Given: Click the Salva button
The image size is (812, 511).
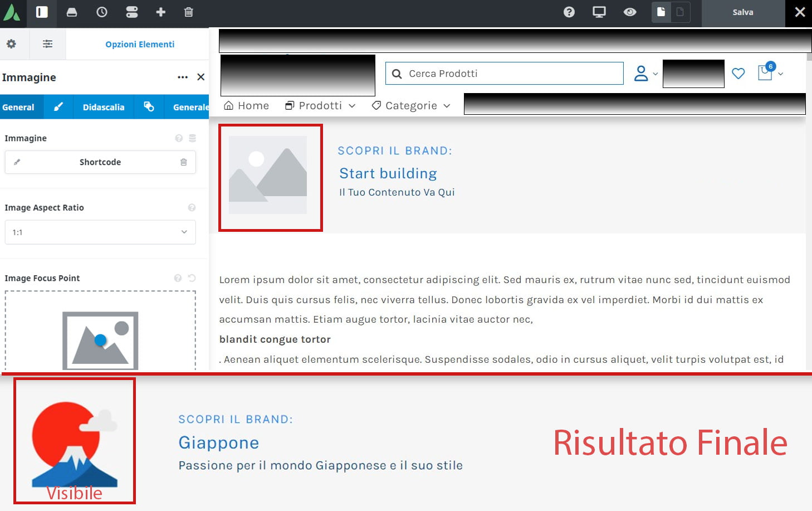Looking at the screenshot, I should tap(742, 12).
